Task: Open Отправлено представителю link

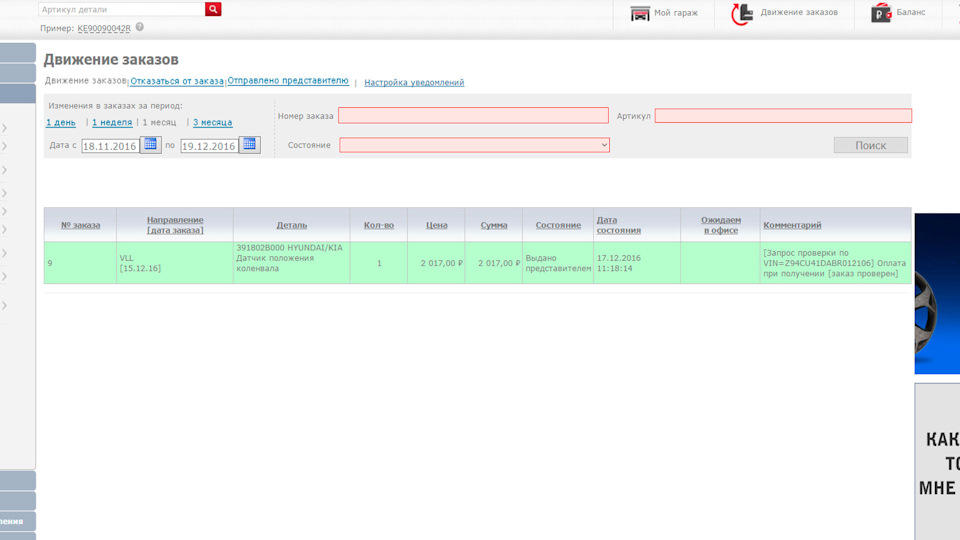Action: coord(288,80)
